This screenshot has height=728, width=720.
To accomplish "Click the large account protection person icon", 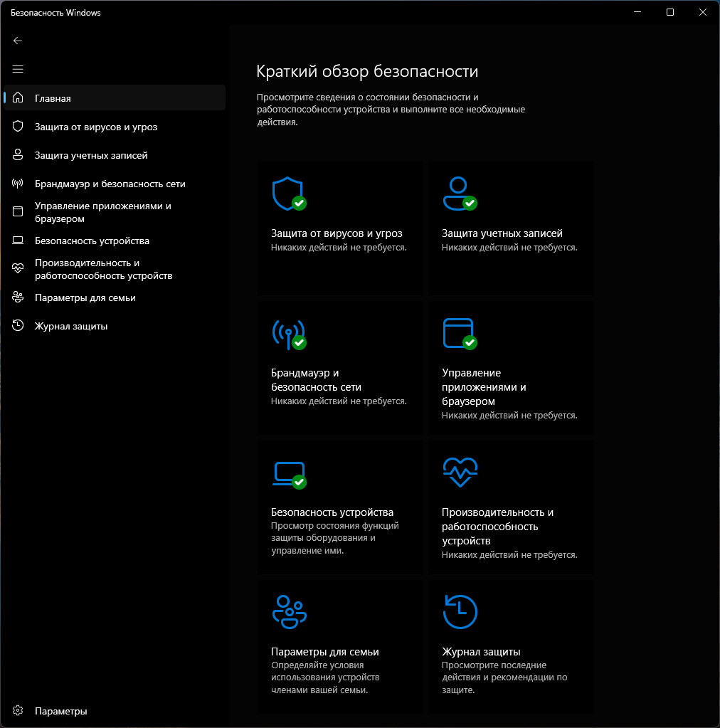I will [459, 194].
